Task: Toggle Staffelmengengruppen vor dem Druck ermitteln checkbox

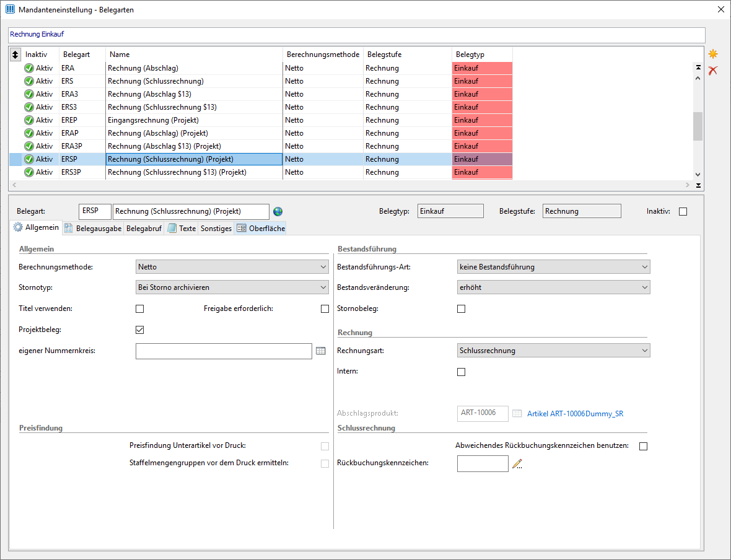Action: 325,463
